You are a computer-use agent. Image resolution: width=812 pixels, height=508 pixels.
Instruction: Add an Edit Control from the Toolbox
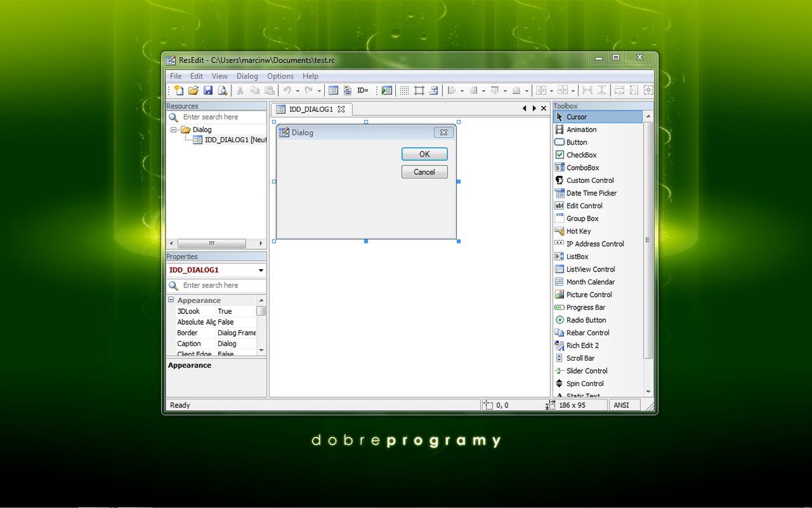pos(584,206)
